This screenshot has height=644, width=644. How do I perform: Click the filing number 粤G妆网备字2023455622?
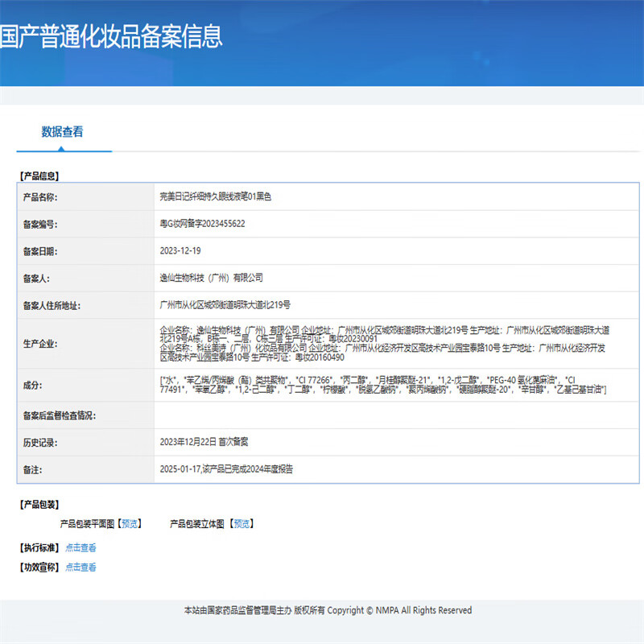[x=203, y=224]
